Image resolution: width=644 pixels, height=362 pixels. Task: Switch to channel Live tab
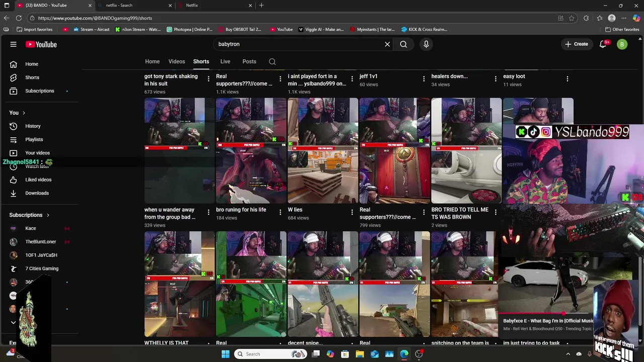(225, 61)
